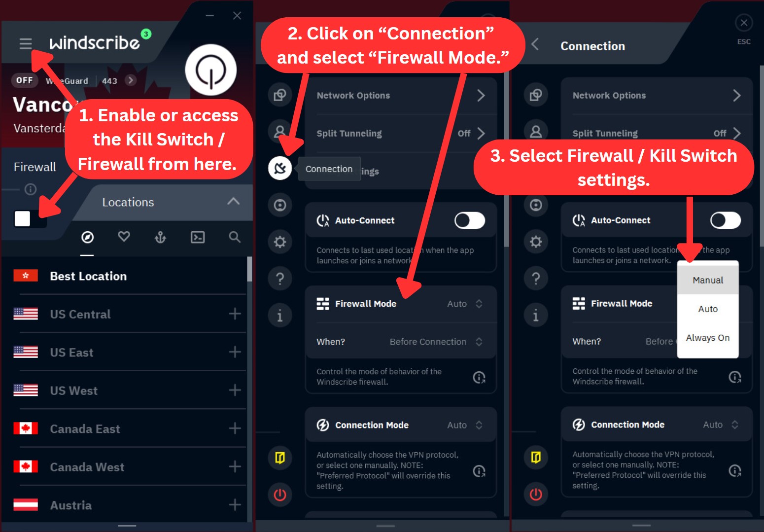Image resolution: width=764 pixels, height=532 pixels.
Task: Open Advanced gear icon in middle panel
Action: tap(280, 242)
